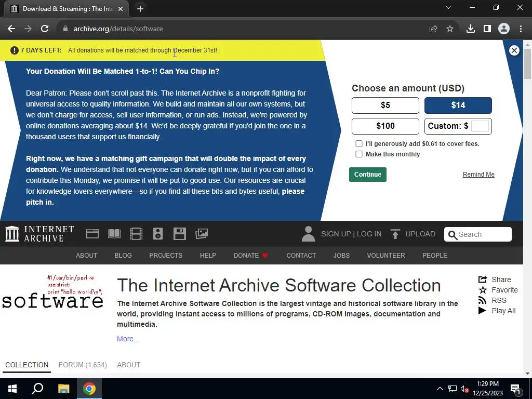The height and width of the screenshot is (399, 532).
Task: Click the Upload arrow icon
Action: point(395,234)
